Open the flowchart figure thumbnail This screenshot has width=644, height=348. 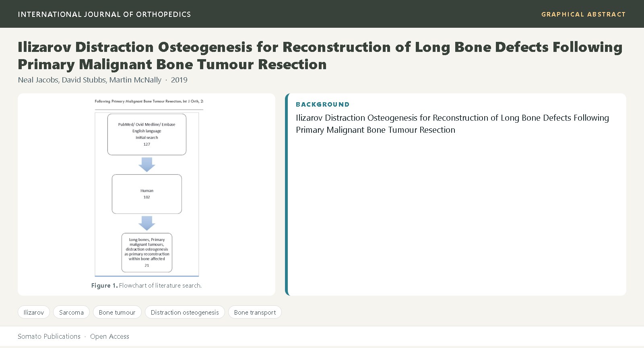point(147,187)
